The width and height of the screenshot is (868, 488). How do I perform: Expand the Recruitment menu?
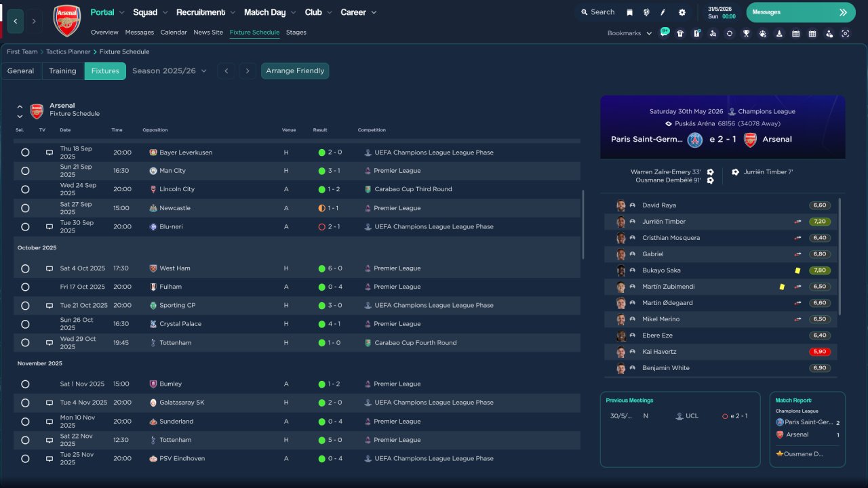point(205,12)
